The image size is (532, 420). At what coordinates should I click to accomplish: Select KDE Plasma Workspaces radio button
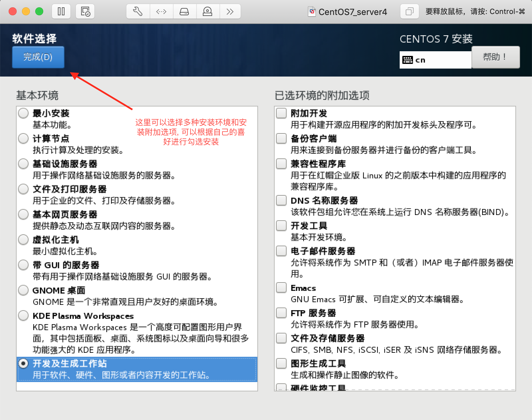[x=23, y=315]
